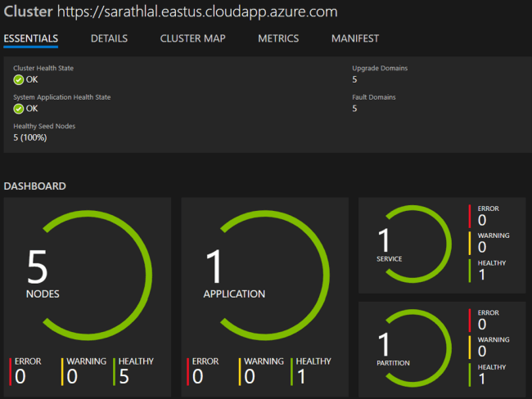
Task: Open the Essentials tab
Action: (x=30, y=38)
